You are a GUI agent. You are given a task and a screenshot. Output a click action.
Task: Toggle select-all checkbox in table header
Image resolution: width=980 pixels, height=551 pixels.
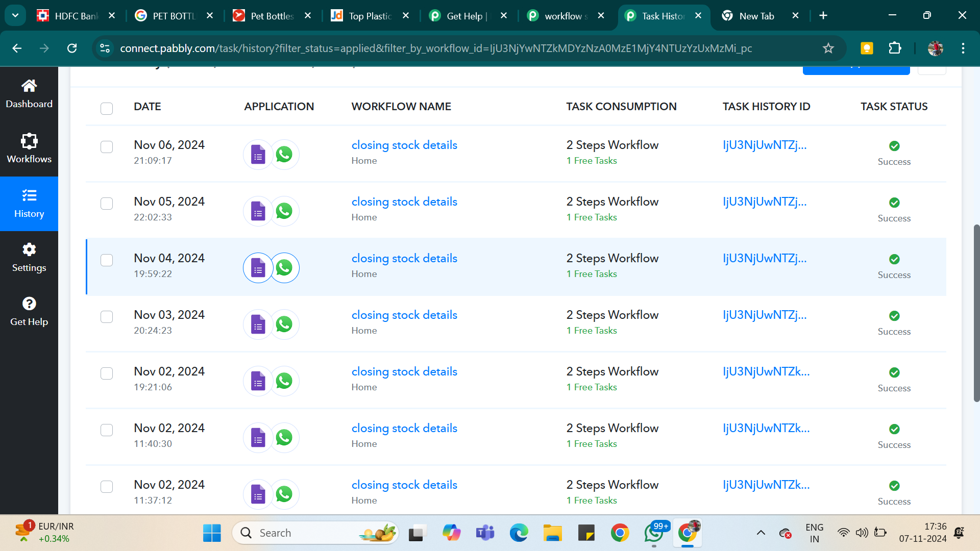coord(107,108)
